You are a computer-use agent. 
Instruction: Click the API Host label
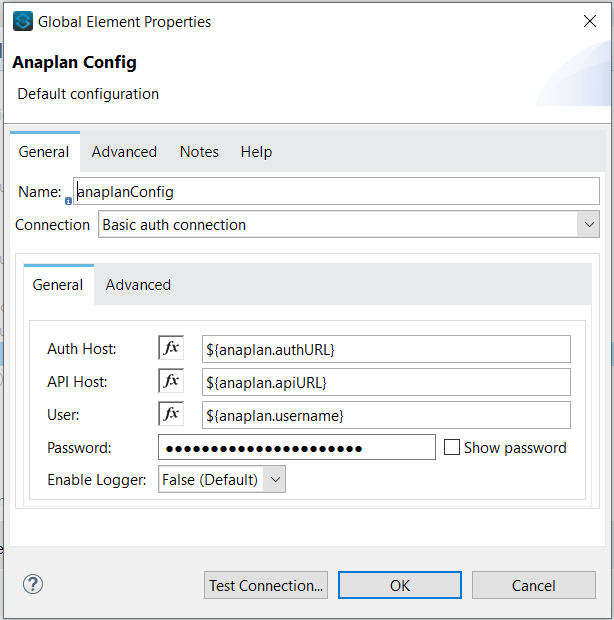(x=77, y=382)
